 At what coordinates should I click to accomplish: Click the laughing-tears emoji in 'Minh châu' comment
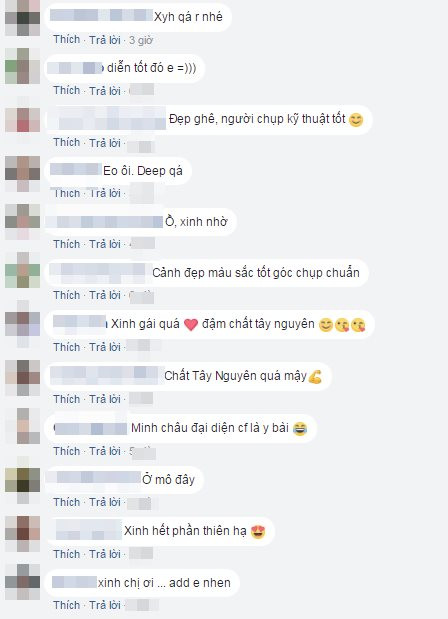point(300,429)
